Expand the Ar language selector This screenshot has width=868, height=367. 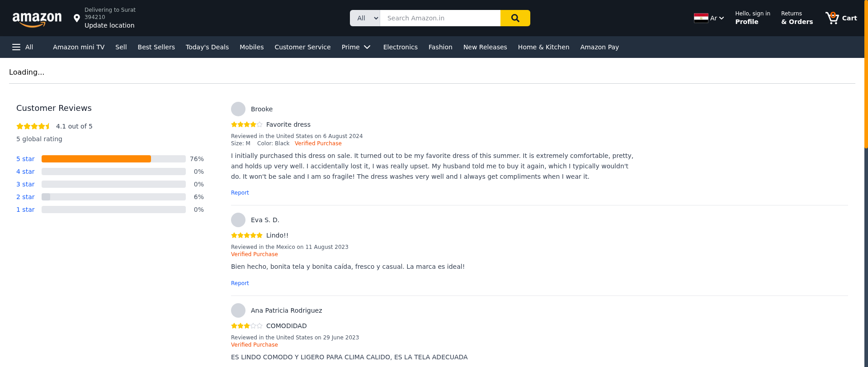point(717,18)
